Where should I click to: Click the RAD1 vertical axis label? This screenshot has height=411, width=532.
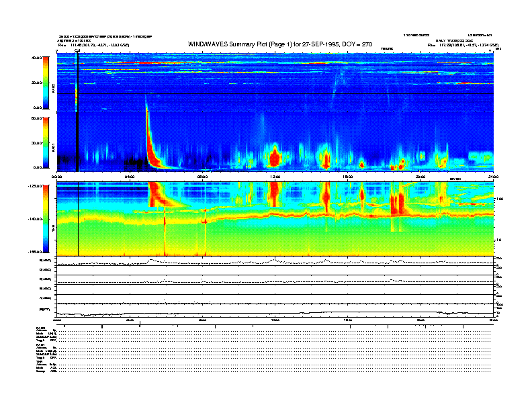[x=53, y=147]
